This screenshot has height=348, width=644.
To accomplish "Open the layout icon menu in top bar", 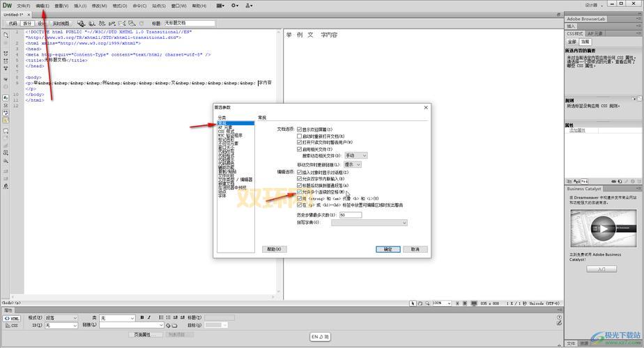I will [x=221, y=6].
